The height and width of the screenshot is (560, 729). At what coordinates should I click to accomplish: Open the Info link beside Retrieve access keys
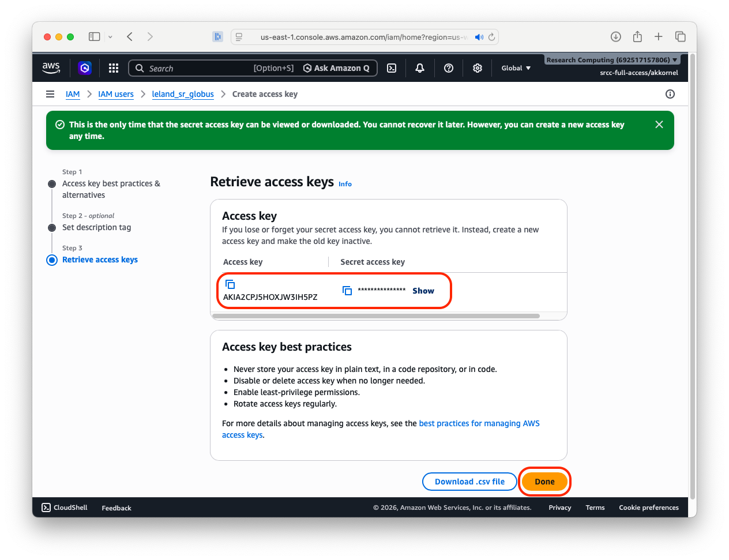tap(345, 184)
